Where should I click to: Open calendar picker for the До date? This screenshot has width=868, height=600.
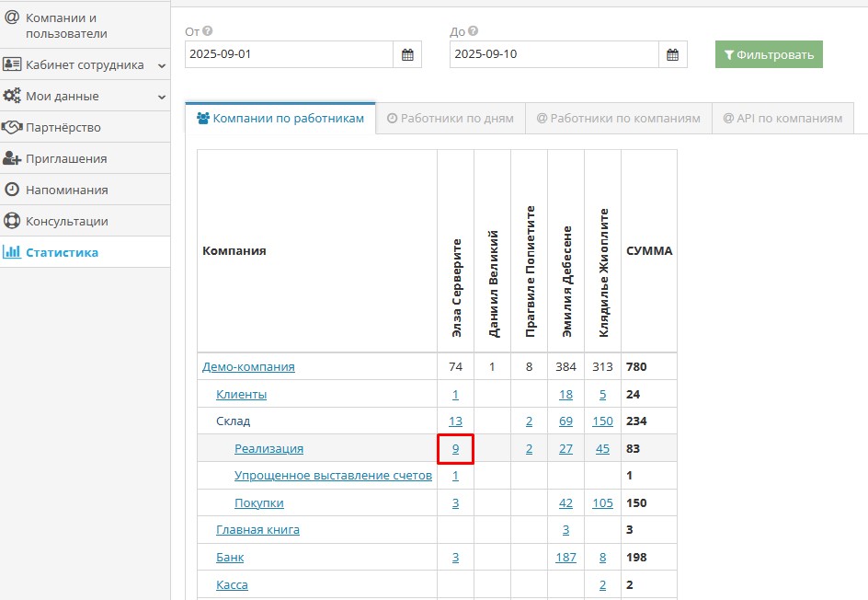pyautogui.click(x=672, y=54)
